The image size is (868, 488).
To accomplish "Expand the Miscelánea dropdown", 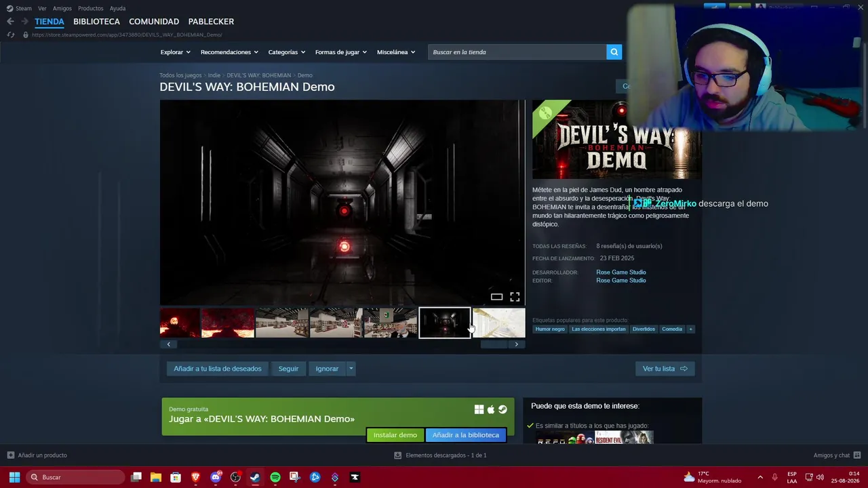I will pos(396,52).
